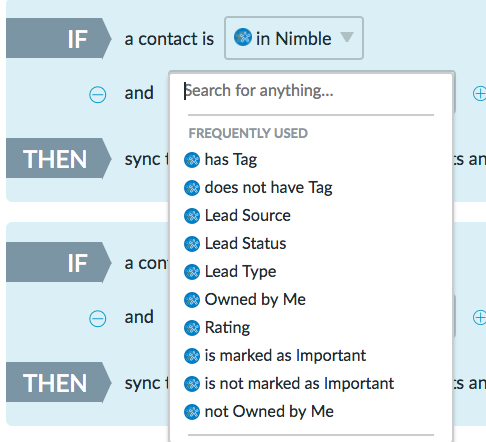Image resolution: width=486 pixels, height=442 pixels.
Task: Click Nimble icon beside Rating option
Action: click(192, 328)
